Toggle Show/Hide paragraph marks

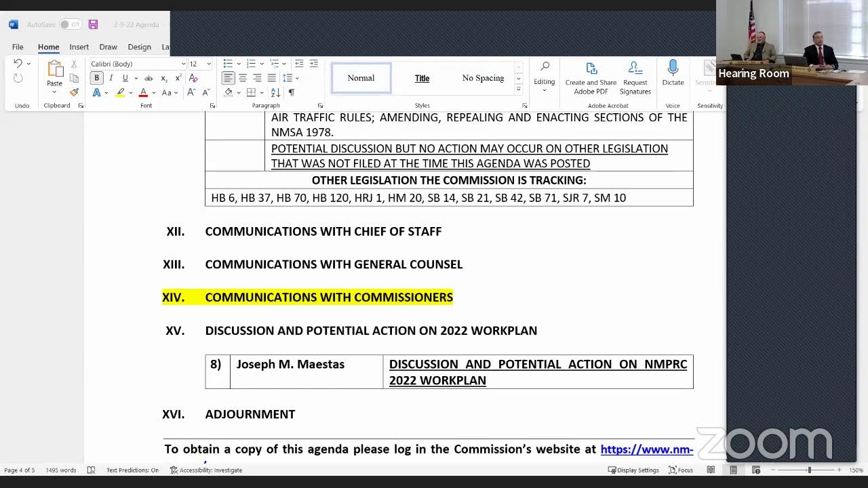coord(292,92)
